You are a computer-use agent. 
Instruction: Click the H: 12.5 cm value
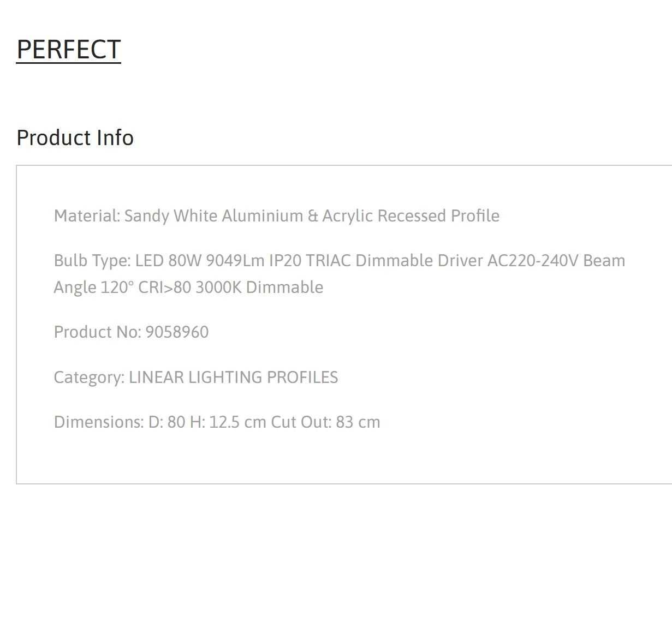tap(228, 422)
